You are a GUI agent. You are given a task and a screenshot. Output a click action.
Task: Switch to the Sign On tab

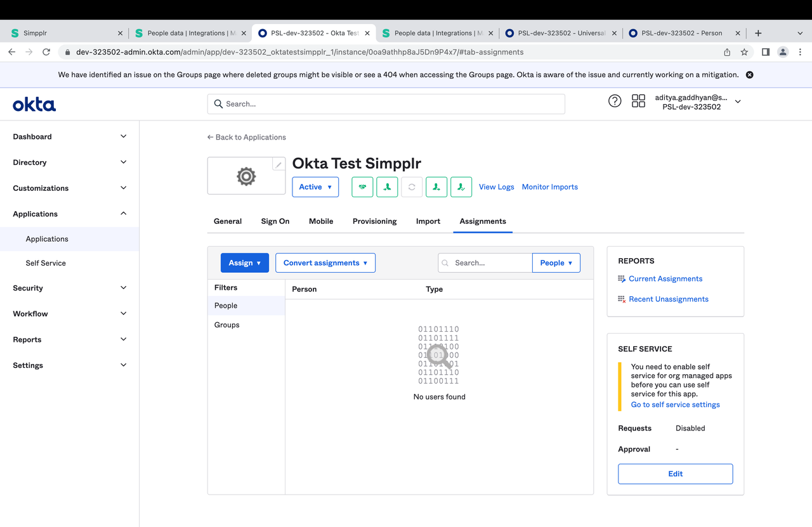(275, 221)
